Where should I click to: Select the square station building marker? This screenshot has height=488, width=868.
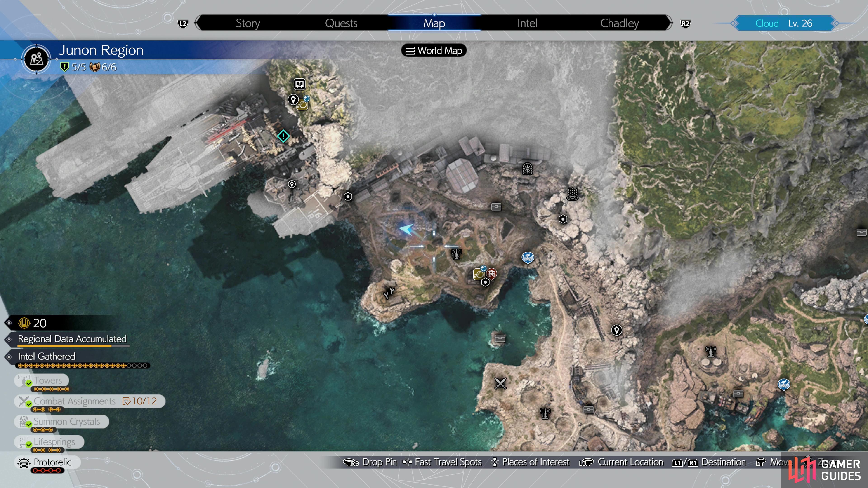(299, 84)
